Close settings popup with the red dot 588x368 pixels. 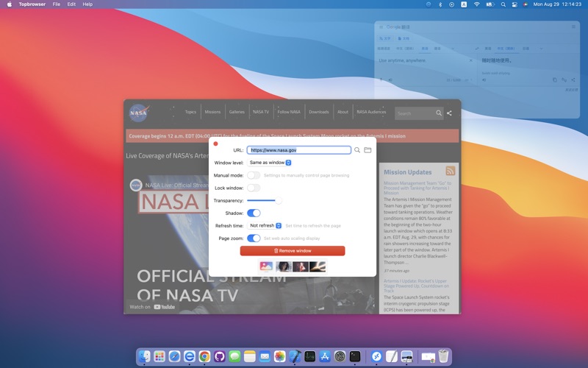click(215, 144)
